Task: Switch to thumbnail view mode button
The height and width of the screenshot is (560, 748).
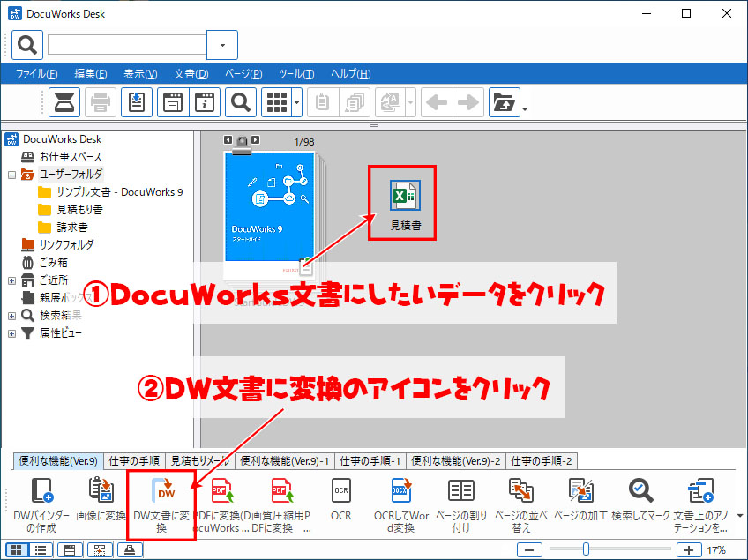Action: [17, 550]
